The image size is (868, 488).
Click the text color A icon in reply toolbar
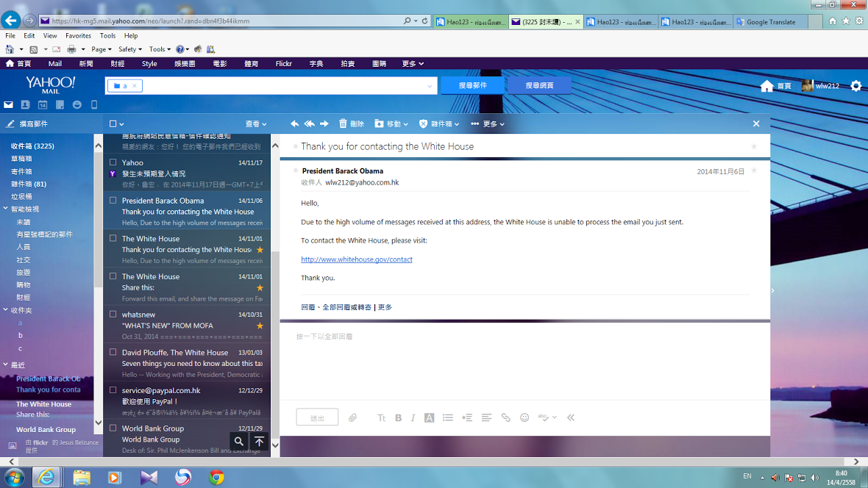tap(429, 417)
